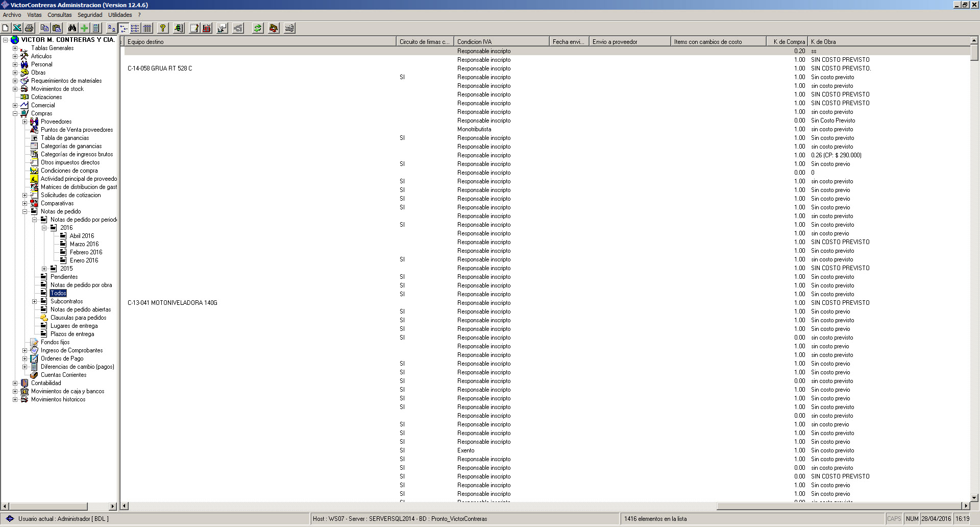980x527 pixels.
Task: Expand the Obras tree node
Action: tap(15, 73)
